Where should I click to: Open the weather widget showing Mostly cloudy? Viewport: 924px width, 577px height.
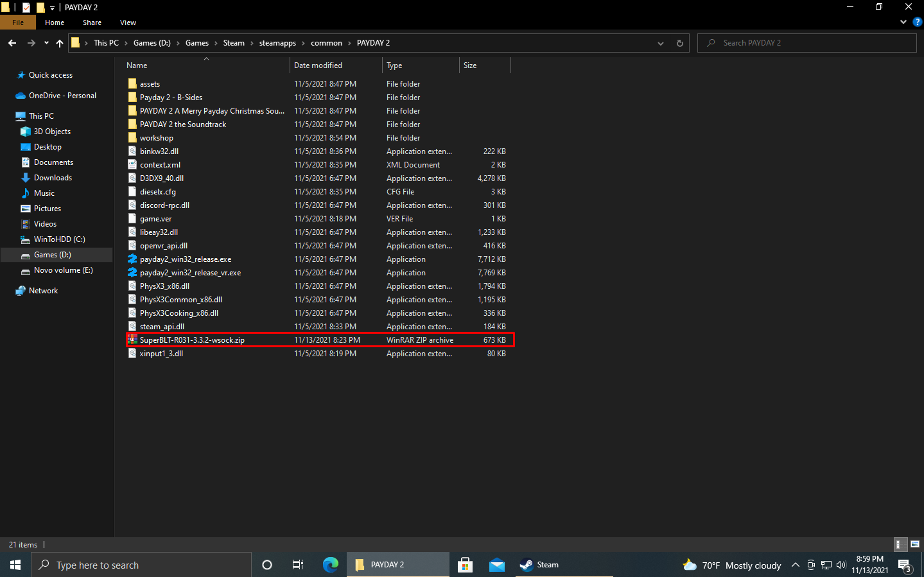click(732, 565)
